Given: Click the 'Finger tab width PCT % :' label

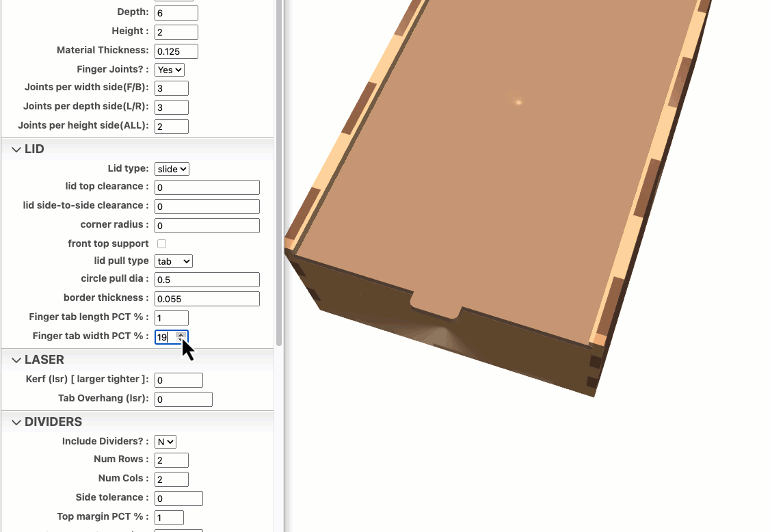Looking at the screenshot, I should click(90, 336).
